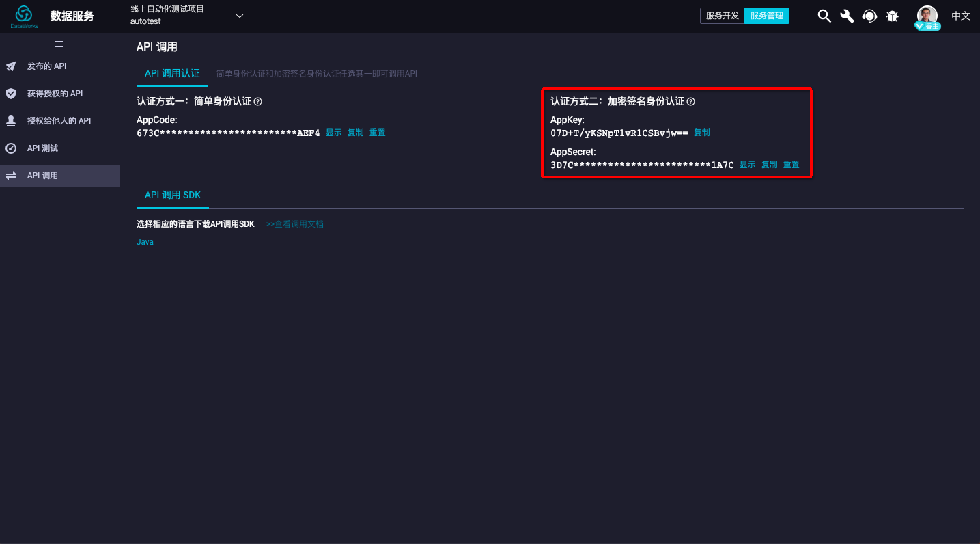This screenshot has width=980, height=544.
Task: Switch to 服务管理 mode
Action: pos(767,16)
